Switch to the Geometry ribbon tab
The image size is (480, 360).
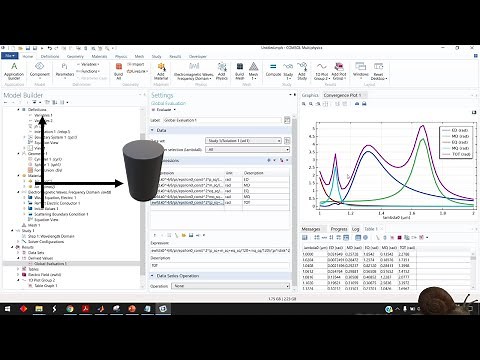click(x=75, y=56)
